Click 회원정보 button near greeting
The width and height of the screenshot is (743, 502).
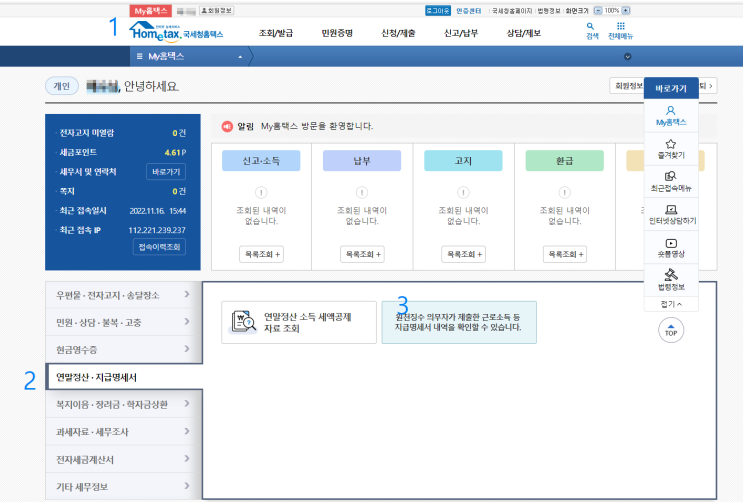(x=627, y=86)
